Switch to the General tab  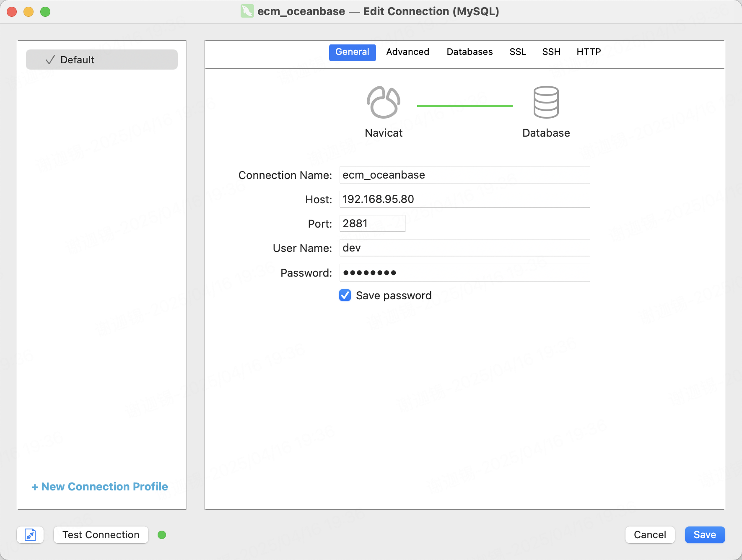point(352,52)
